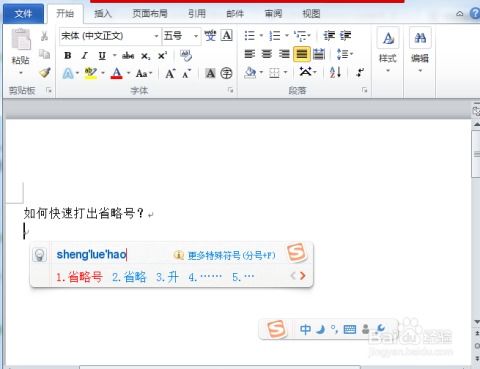Go to next IME candidate page arrow

[303, 276]
